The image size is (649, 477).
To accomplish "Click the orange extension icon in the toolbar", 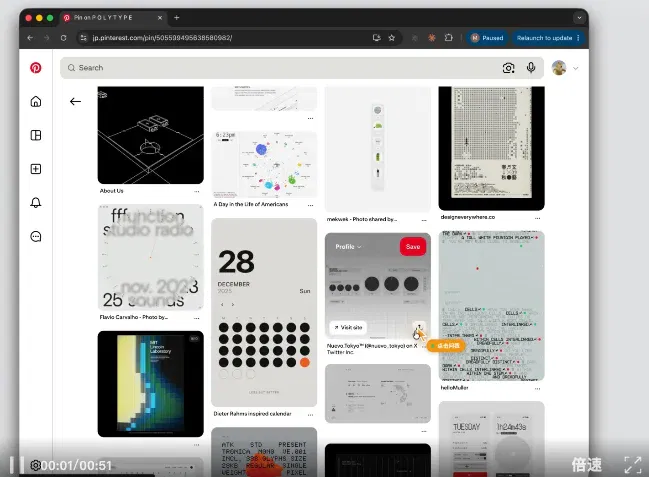I will 431,38.
